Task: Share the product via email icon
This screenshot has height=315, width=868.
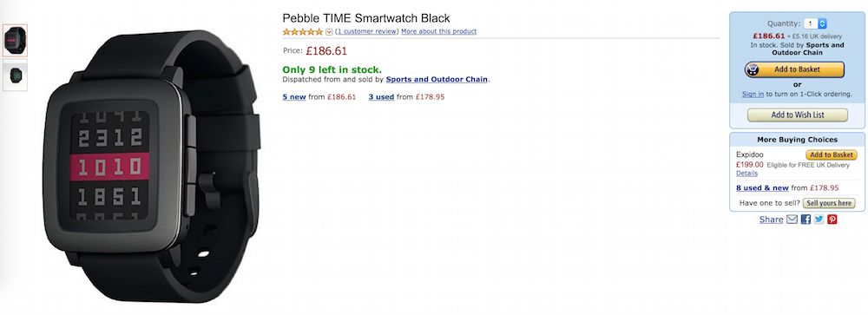Action: (x=792, y=220)
